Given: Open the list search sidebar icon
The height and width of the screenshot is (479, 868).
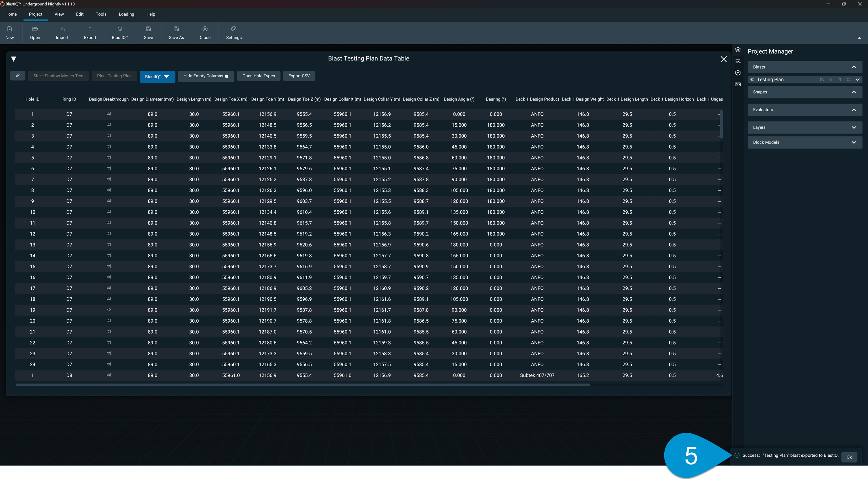Looking at the screenshot, I should click(x=737, y=61).
